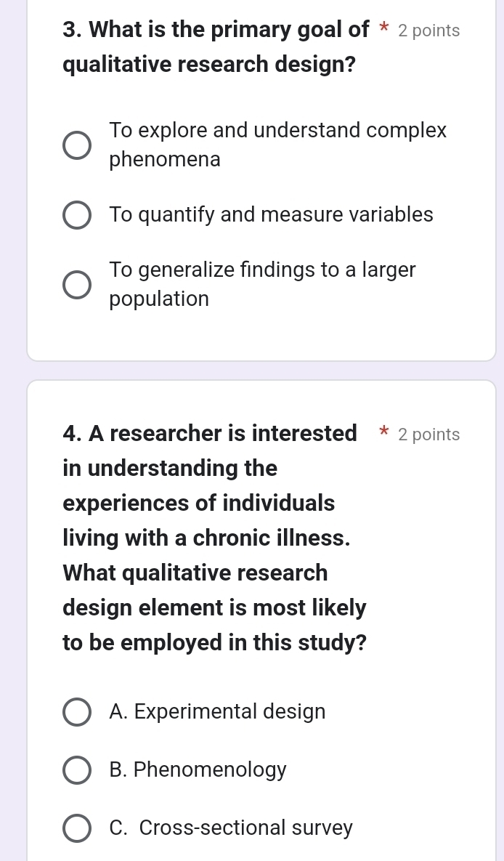The image size is (504, 861).
Task: Click 'to be employed in this study?' text
Action: click(214, 642)
